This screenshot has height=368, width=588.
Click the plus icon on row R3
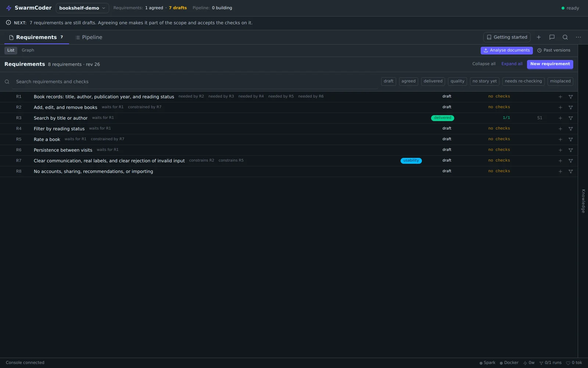(x=560, y=118)
